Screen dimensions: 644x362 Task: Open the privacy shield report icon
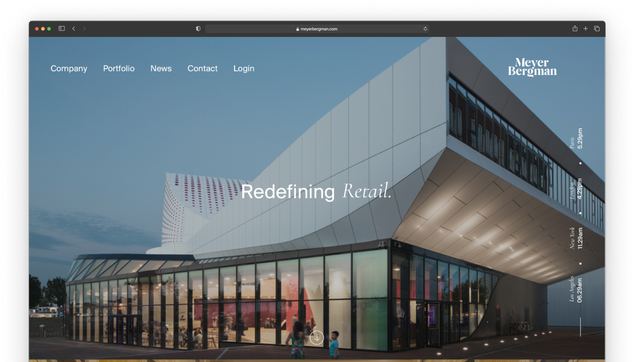point(198,29)
